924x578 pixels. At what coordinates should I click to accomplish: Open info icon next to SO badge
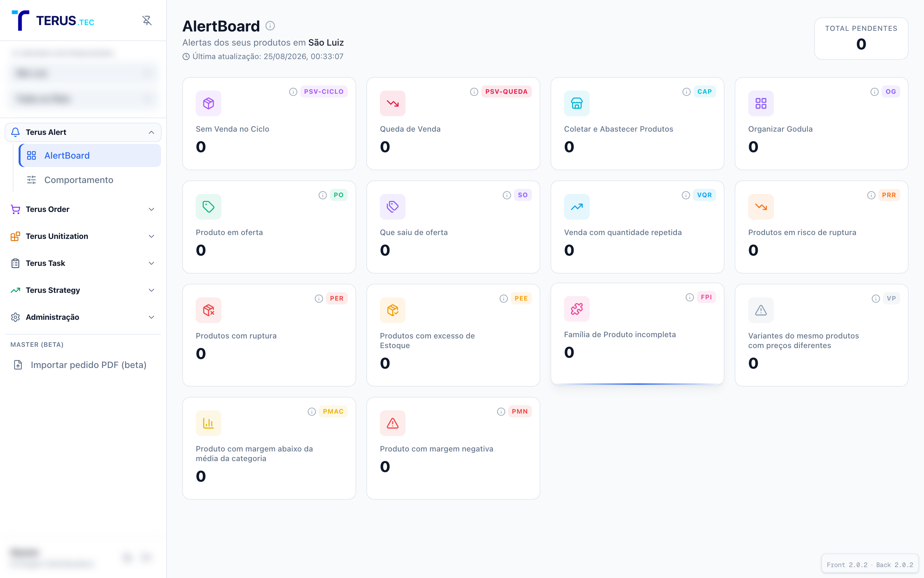coord(507,195)
